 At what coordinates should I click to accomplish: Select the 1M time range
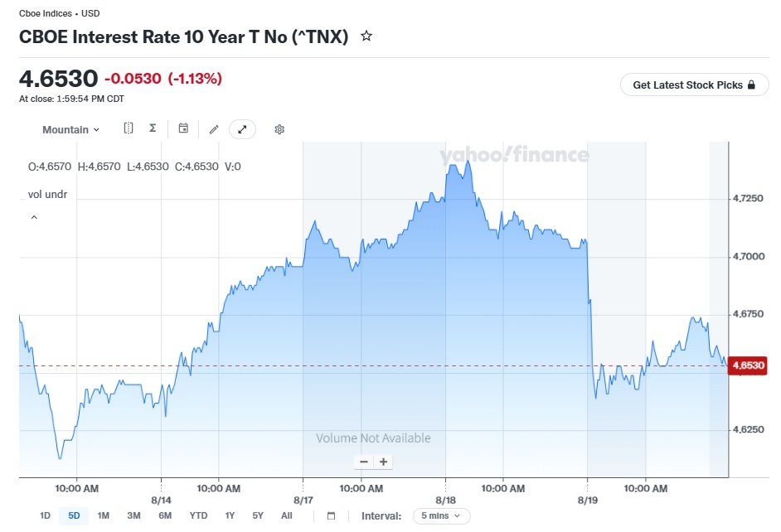coord(103,515)
